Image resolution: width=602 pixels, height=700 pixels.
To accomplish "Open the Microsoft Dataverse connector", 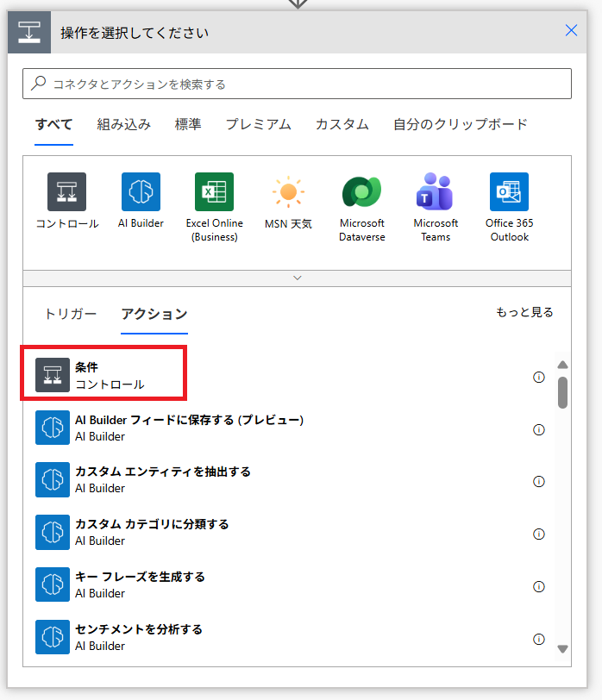I will coord(361,192).
